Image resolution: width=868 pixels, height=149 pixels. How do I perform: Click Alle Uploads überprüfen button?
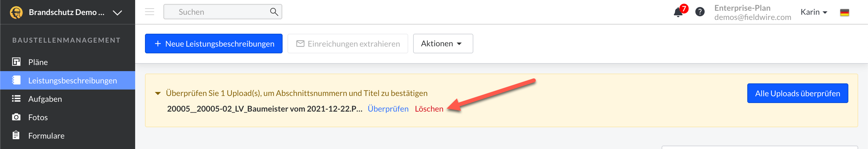797,94
